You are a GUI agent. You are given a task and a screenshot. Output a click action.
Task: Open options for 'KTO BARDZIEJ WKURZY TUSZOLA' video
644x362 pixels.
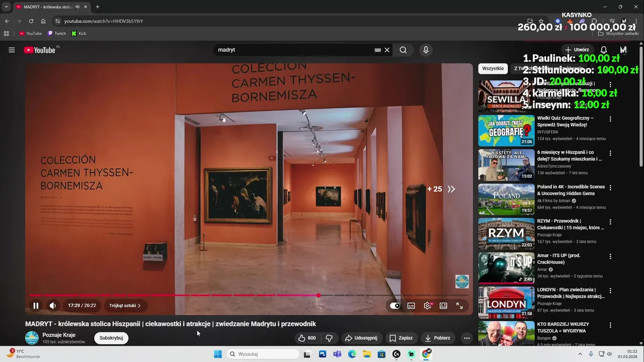pos(610,325)
